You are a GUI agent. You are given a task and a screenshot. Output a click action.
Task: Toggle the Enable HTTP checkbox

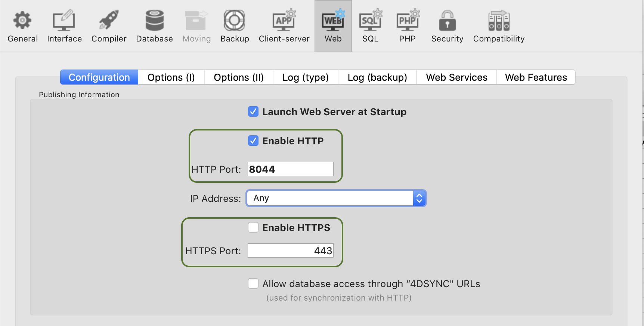[253, 141]
